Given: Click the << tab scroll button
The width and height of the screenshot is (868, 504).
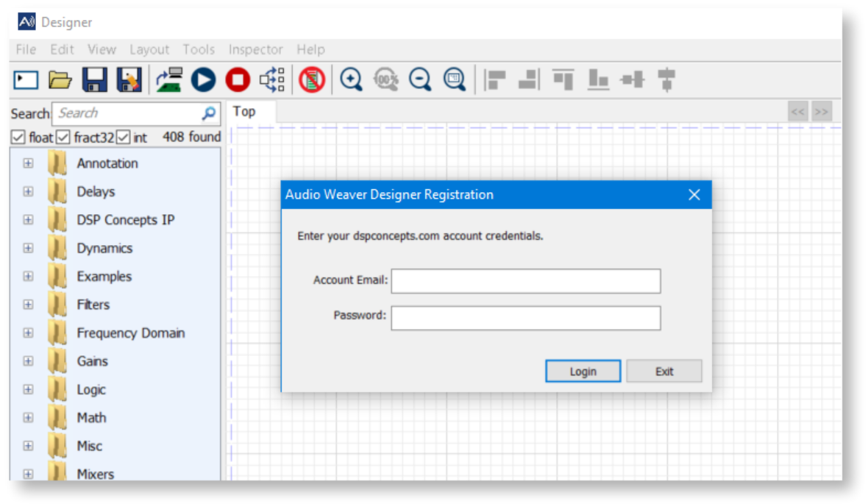Looking at the screenshot, I should pos(797,112).
